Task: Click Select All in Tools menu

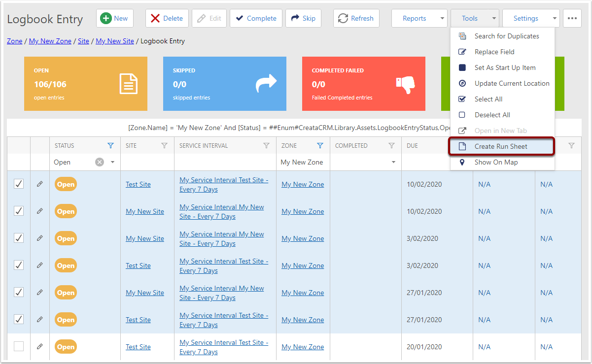Action: click(502, 99)
